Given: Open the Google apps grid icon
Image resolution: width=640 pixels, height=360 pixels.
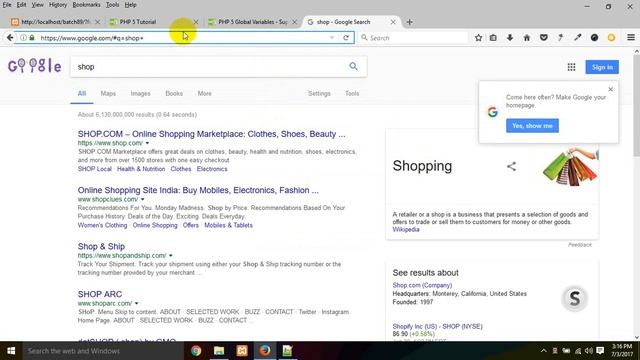Looking at the screenshot, I should click(x=571, y=67).
